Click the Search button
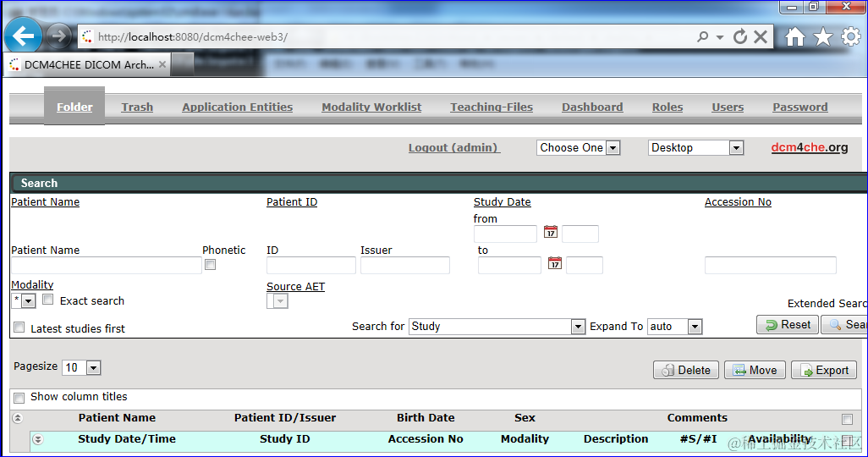 point(844,325)
